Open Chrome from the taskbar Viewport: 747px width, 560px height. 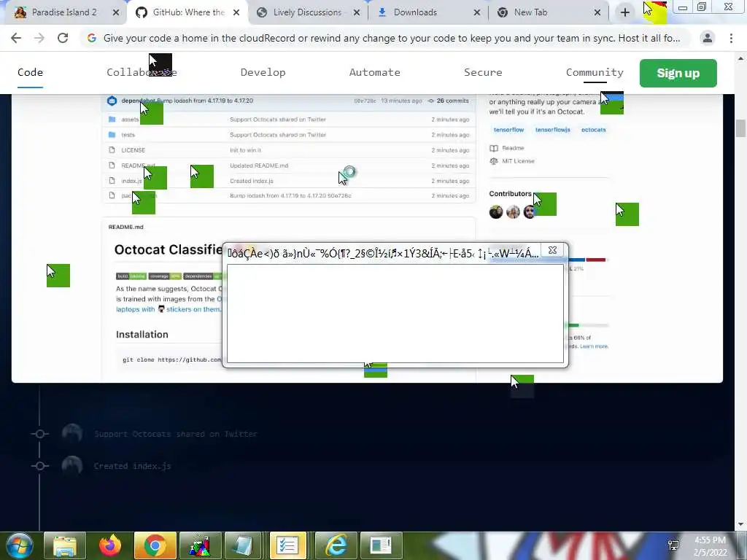(155, 545)
